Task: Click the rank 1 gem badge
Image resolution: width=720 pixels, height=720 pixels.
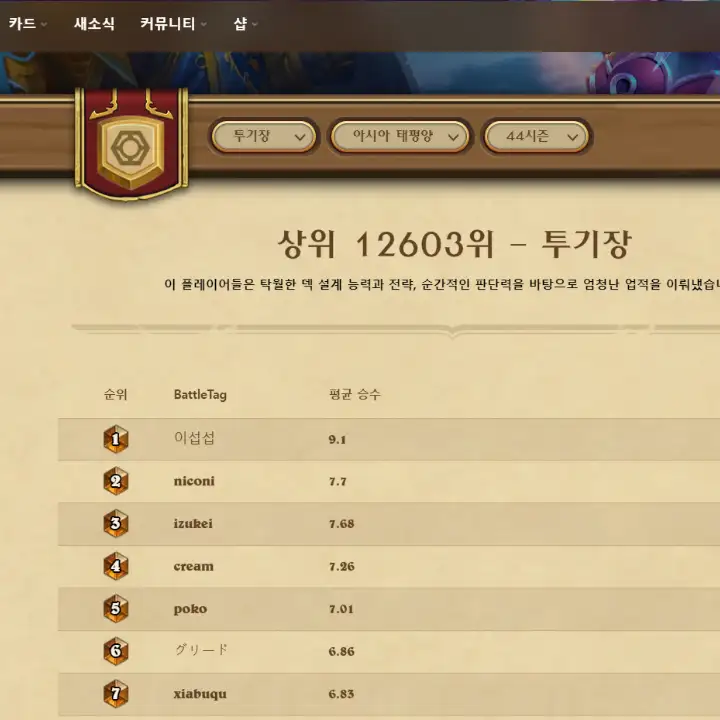Action: pos(116,439)
